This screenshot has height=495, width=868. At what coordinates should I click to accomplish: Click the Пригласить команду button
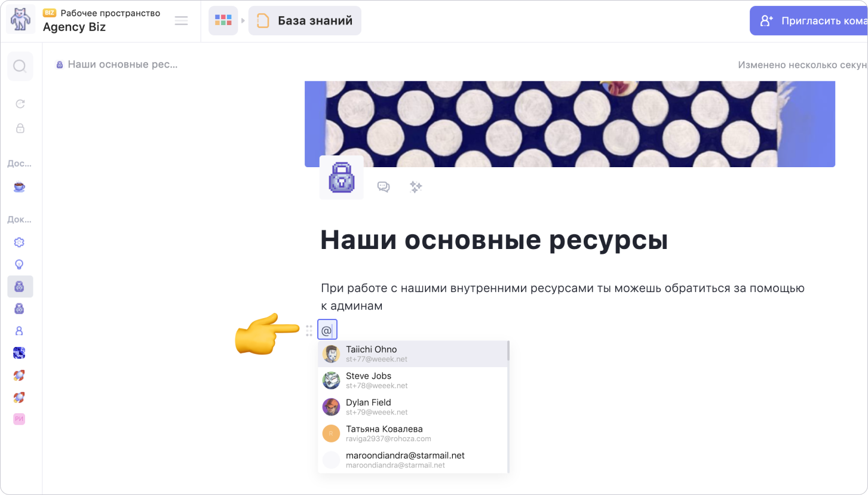pos(809,21)
